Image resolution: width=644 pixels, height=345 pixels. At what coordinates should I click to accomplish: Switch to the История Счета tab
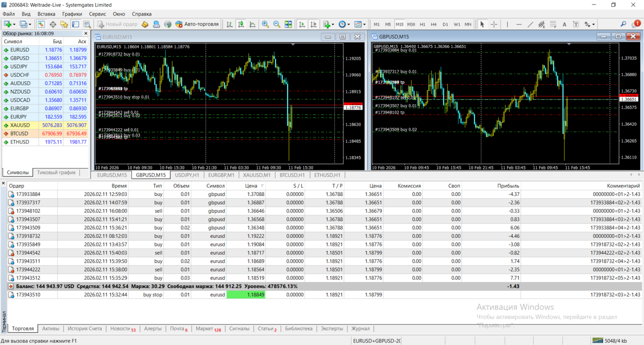point(84,329)
